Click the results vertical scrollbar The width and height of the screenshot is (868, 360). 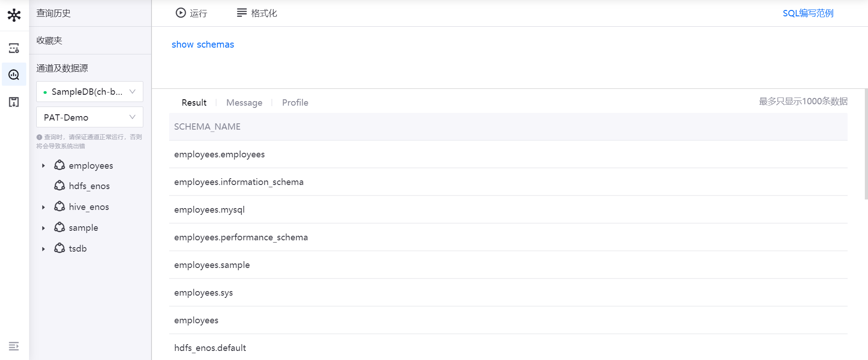[866, 144]
